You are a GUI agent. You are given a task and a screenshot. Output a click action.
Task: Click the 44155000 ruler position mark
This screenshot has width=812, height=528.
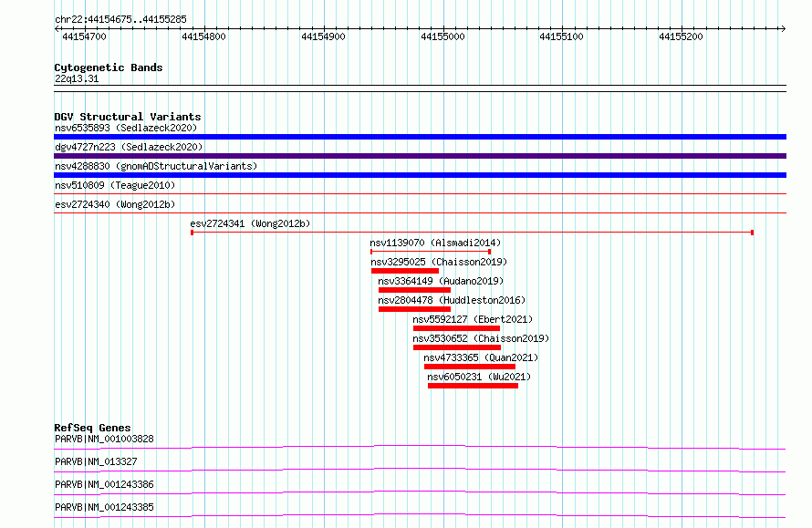[x=442, y=36]
